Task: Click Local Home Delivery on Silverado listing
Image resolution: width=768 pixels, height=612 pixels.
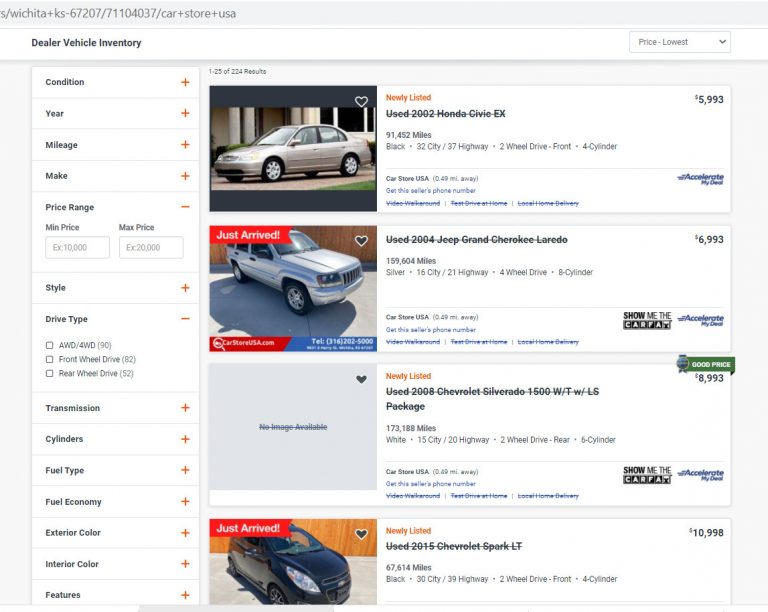Action: click(x=548, y=496)
